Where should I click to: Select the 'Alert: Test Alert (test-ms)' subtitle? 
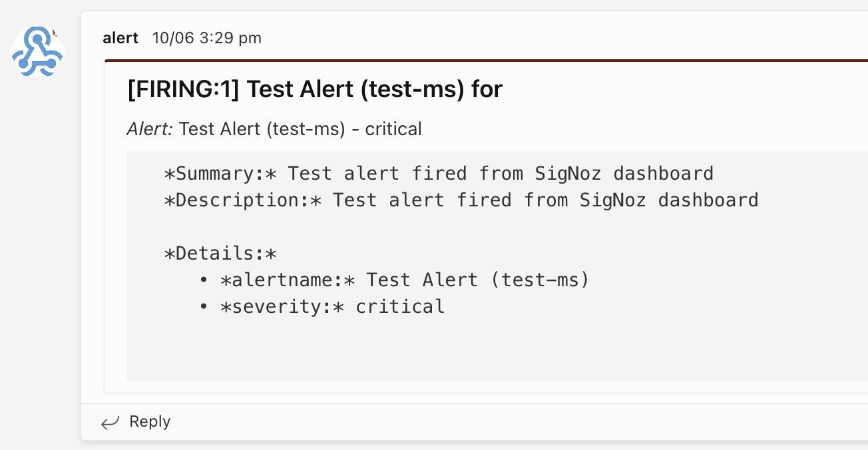[x=273, y=129]
